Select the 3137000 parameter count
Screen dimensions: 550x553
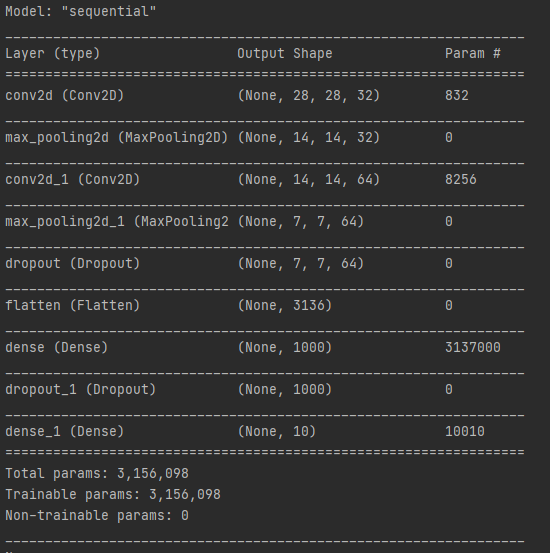click(473, 347)
